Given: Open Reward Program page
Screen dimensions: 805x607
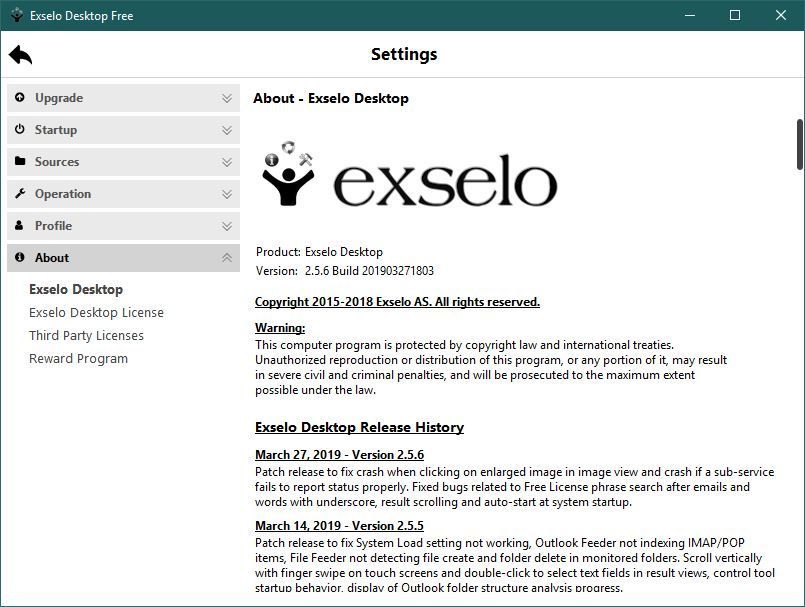Looking at the screenshot, I should (79, 358).
